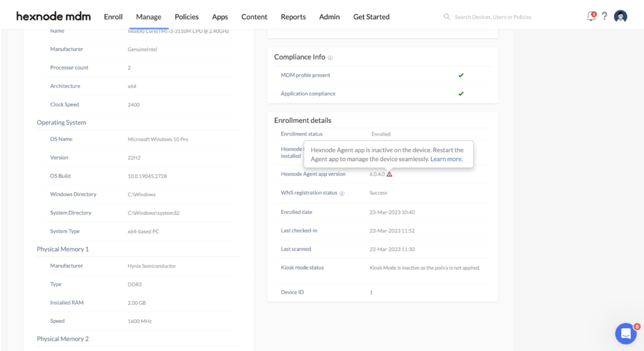Click the Kiosk Mode inactive status message
Viewport: 644px width, 351px height.
(425, 268)
